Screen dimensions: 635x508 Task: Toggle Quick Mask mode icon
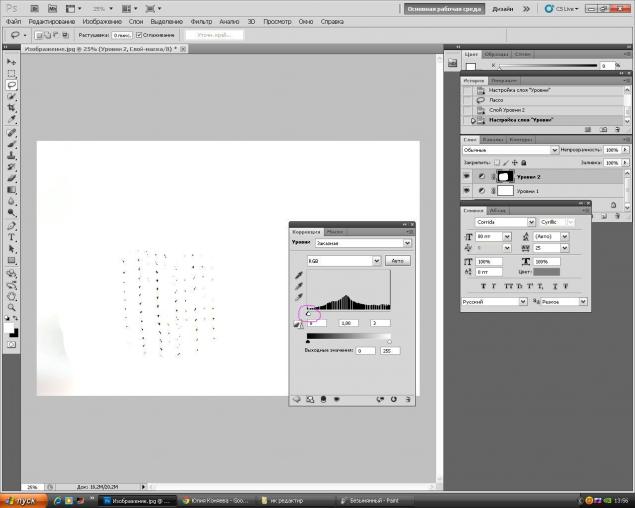click(x=11, y=345)
